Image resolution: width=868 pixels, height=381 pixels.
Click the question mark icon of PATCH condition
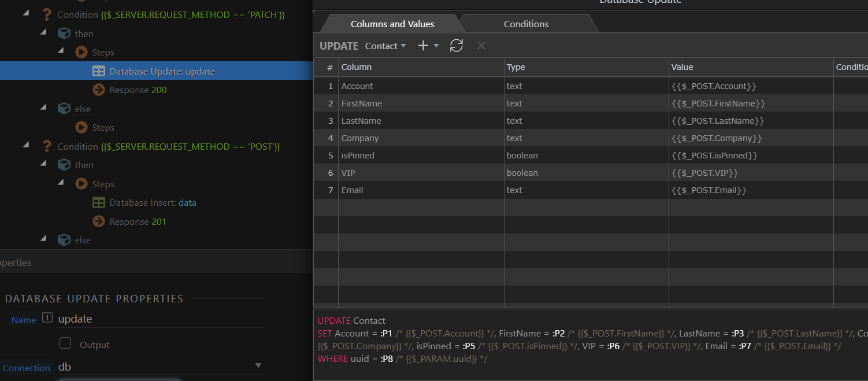click(47, 14)
